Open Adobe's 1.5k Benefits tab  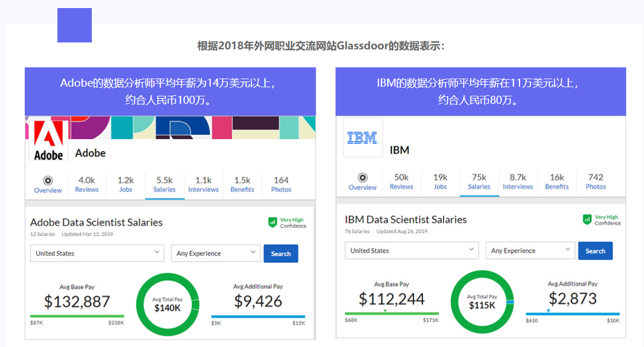click(x=242, y=184)
